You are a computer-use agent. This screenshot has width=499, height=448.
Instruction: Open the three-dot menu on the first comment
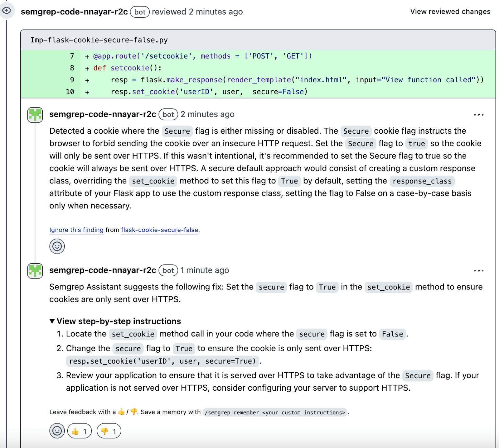[x=478, y=115]
